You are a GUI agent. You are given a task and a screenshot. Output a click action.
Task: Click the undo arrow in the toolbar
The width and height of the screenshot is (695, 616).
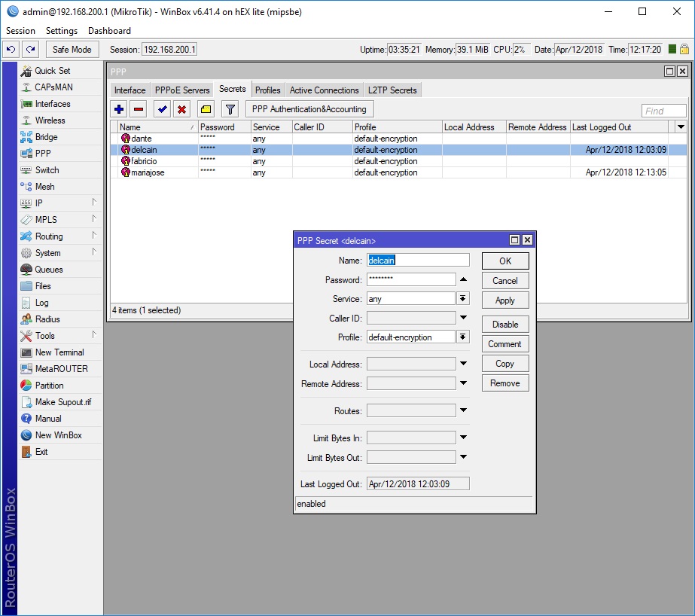coord(11,50)
